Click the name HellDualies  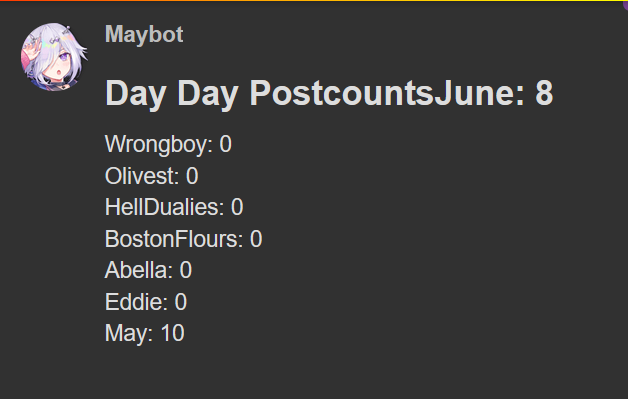click(161, 207)
